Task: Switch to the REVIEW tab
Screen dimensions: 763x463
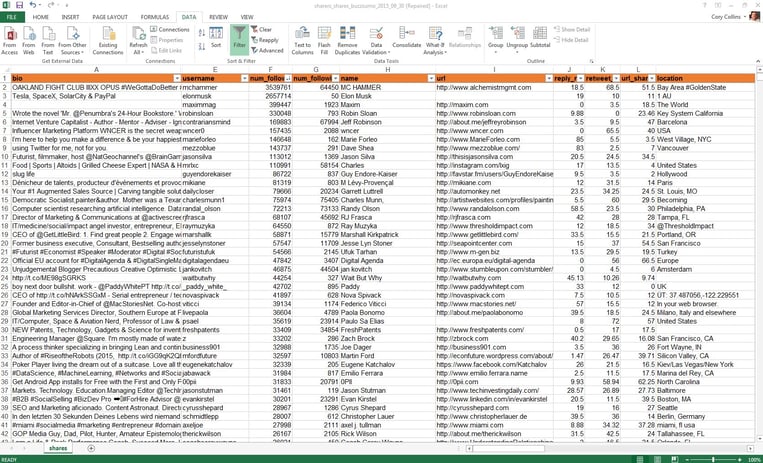Action: pyautogui.click(x=218, y=17)
